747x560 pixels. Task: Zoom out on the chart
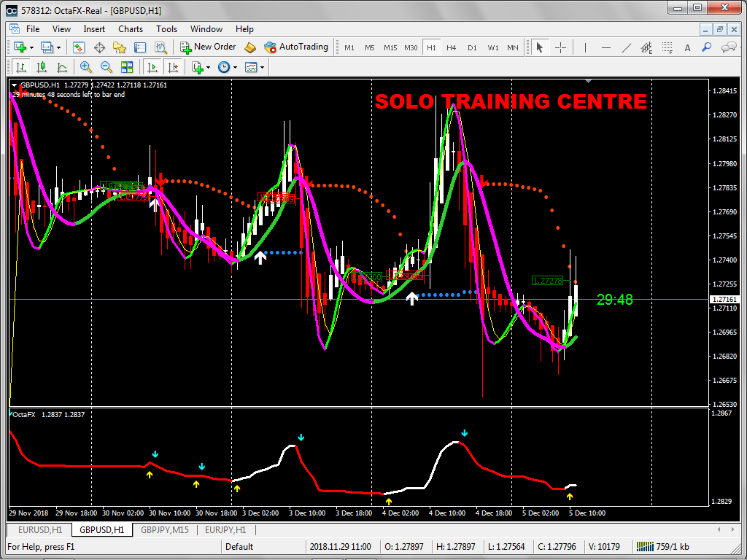[x=107, y=67]
